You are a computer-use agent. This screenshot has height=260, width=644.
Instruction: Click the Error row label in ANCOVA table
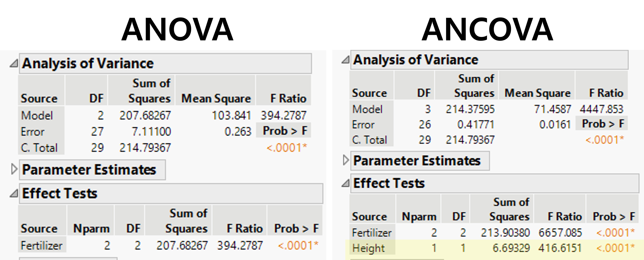[x=363, y=125]
